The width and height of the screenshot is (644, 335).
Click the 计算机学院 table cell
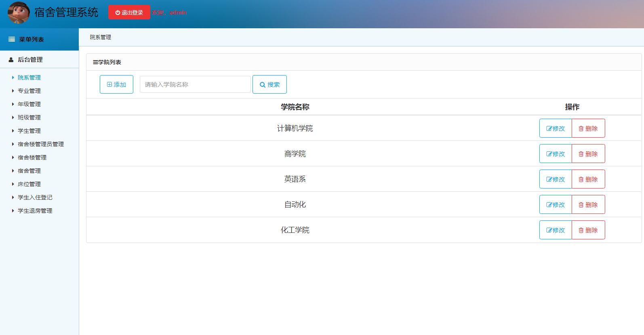point(295,128)
